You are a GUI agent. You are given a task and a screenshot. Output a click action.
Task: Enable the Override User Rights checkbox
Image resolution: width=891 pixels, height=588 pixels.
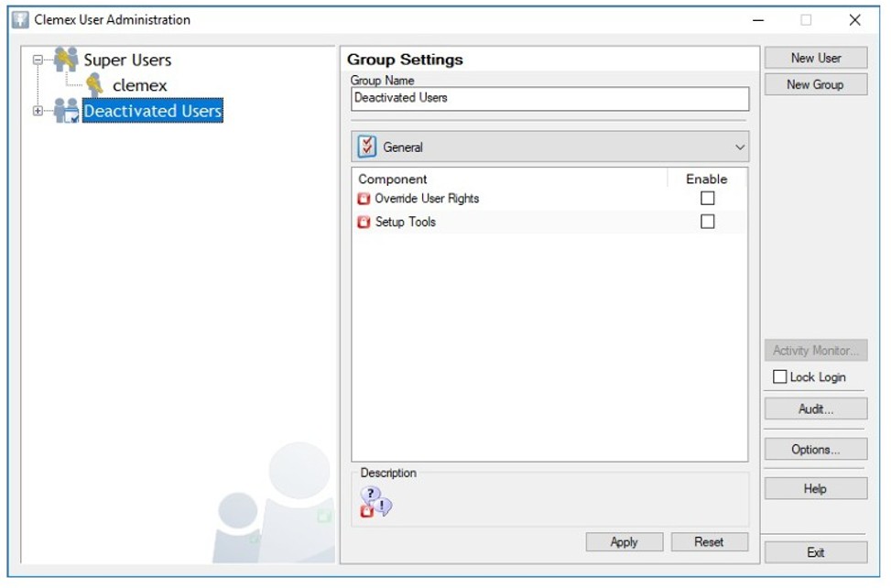pyautogui.click(x=707, y=198)
